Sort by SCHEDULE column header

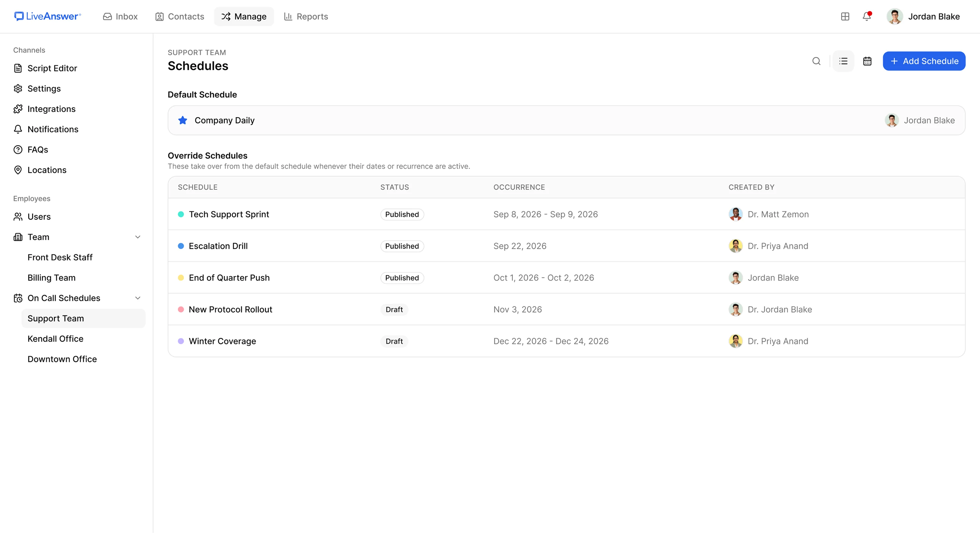click(197, 187)
